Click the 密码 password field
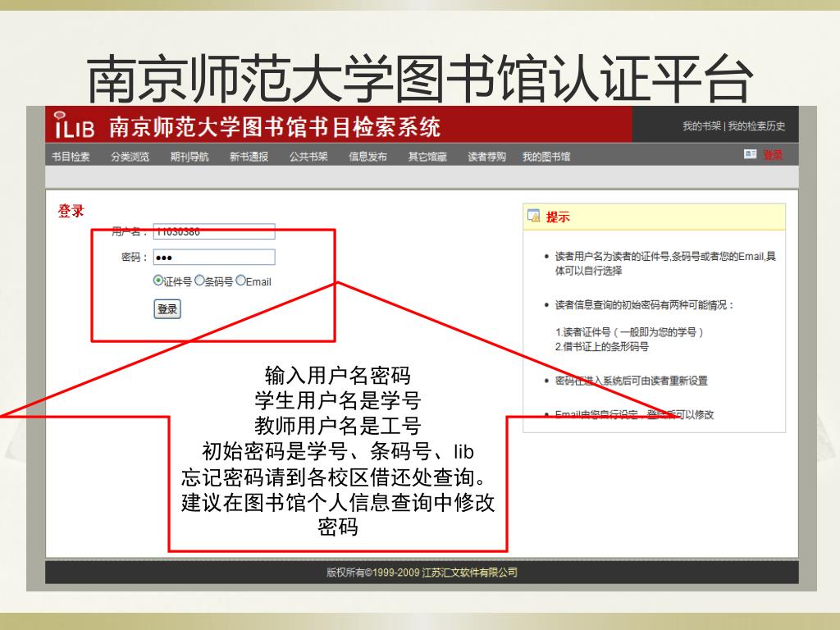The height and width of the screenshot is (630, 840). [x=214, y=257]
